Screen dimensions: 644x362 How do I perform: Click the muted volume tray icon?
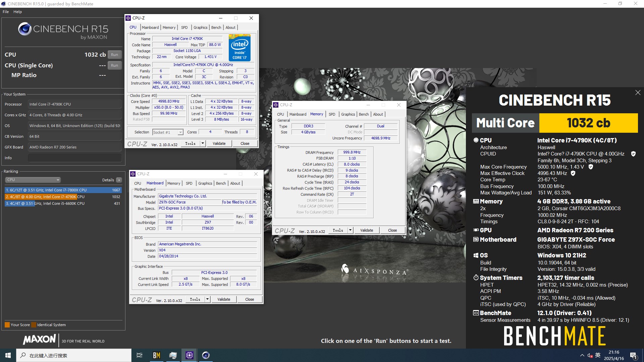590,355
